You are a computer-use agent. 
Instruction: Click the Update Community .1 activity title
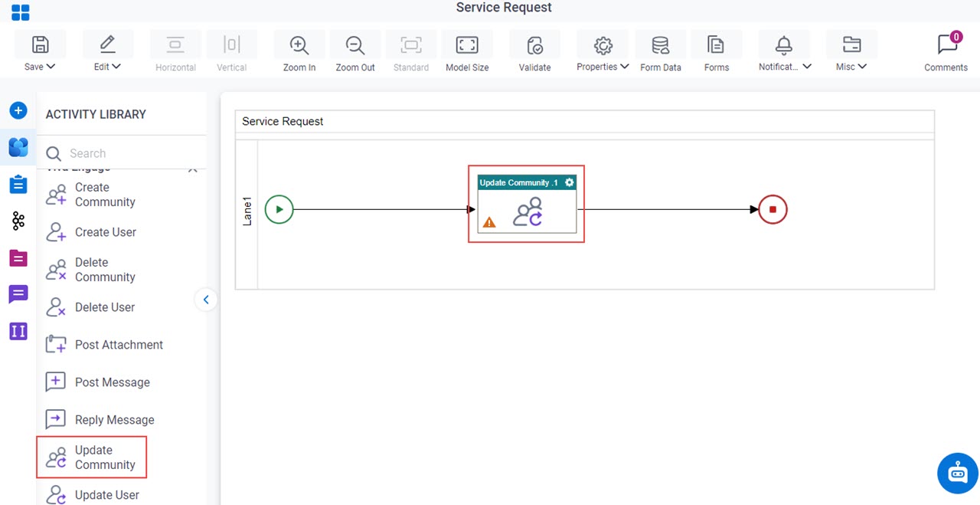[x=518, y=182]
